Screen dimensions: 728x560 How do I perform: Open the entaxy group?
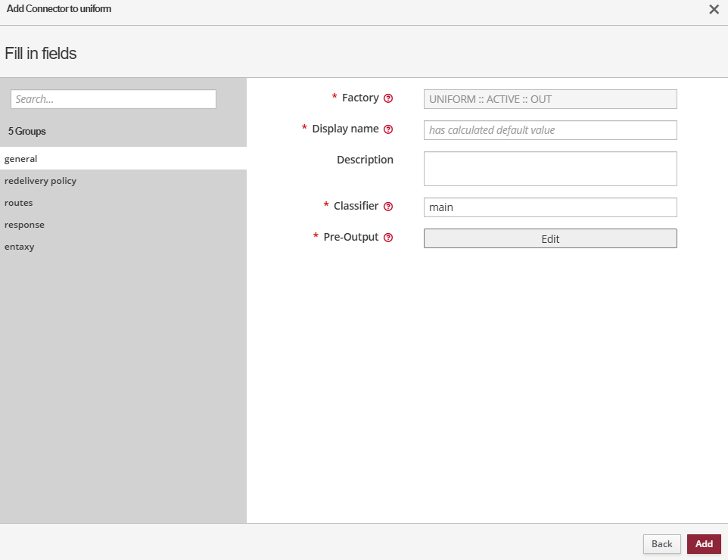tap(19, 247)
